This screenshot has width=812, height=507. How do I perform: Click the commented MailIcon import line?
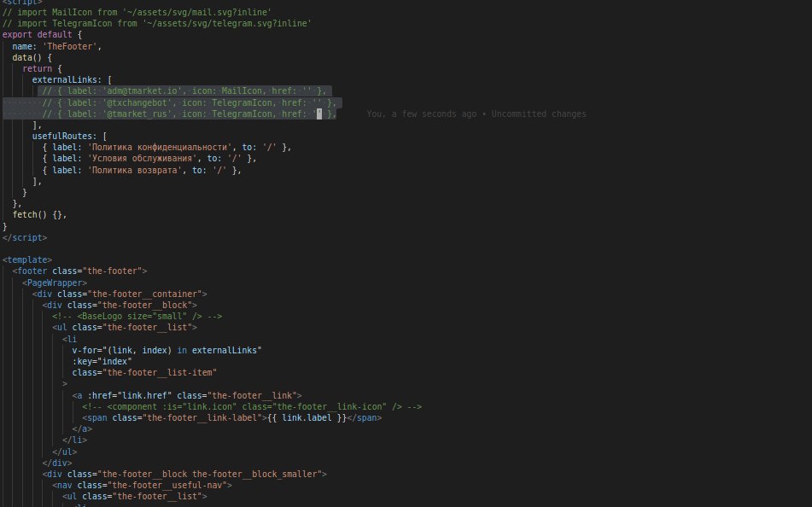[x=137, y=12]
